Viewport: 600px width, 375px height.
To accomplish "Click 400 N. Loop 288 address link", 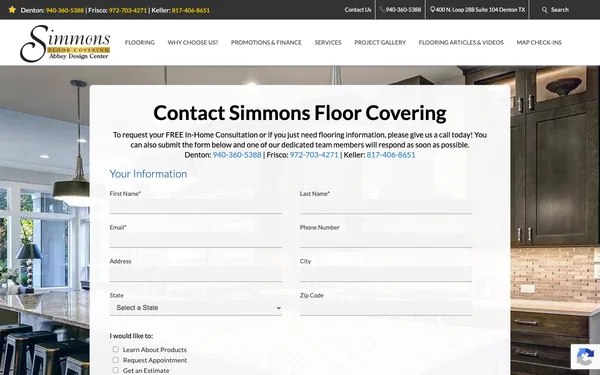I will click(x=480, y=10).
